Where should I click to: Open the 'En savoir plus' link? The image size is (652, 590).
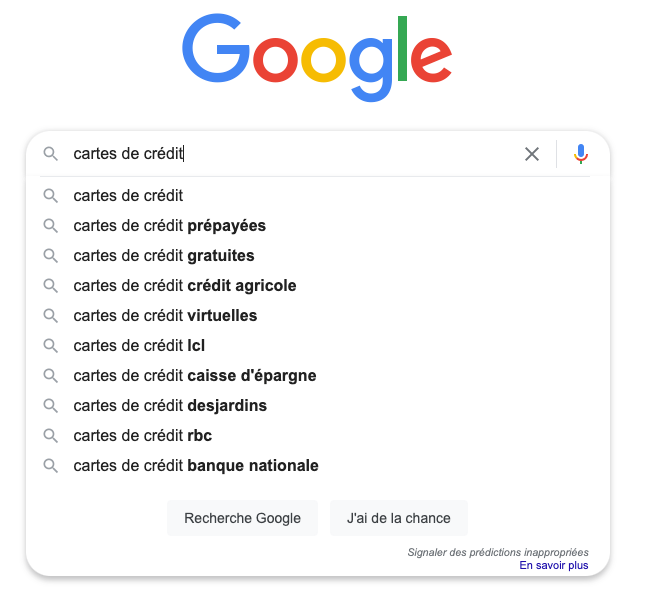[x=553, y=566]
